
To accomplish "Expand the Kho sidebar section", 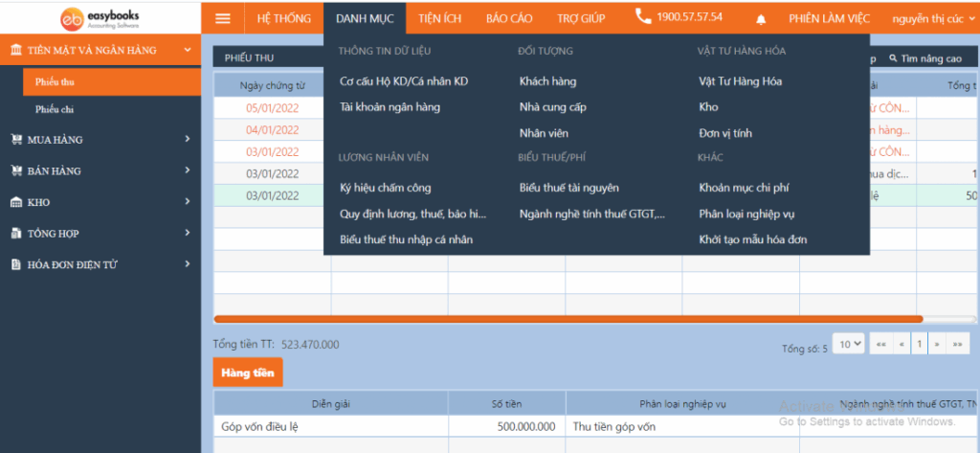I will pos(187,201).
